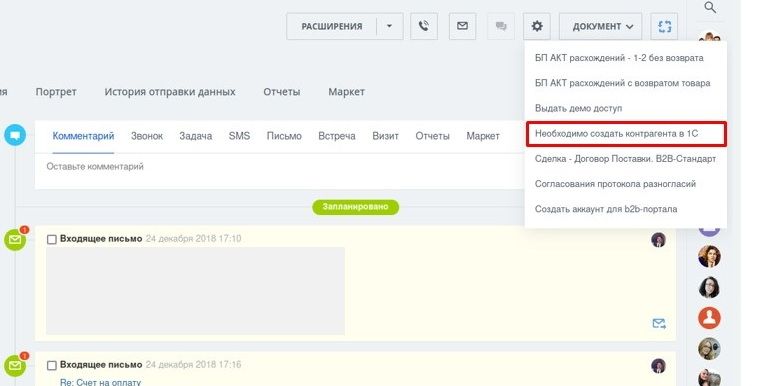Click the blue comment bubble timeline icon
The image size is (772, 386).
click(15, 134)
